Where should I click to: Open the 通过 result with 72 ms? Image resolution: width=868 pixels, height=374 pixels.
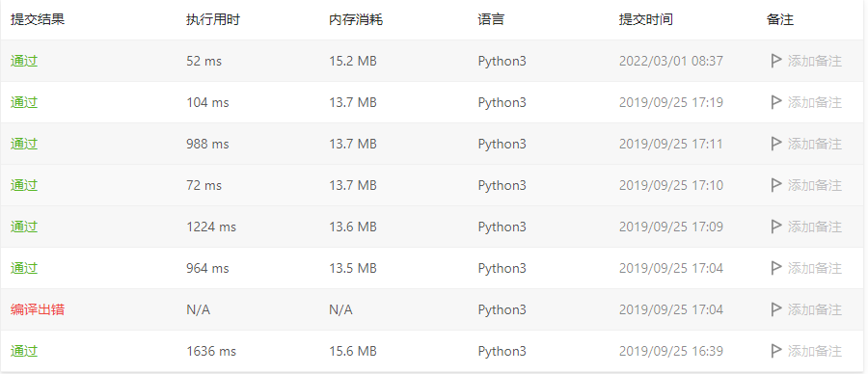tap(24, 185)
